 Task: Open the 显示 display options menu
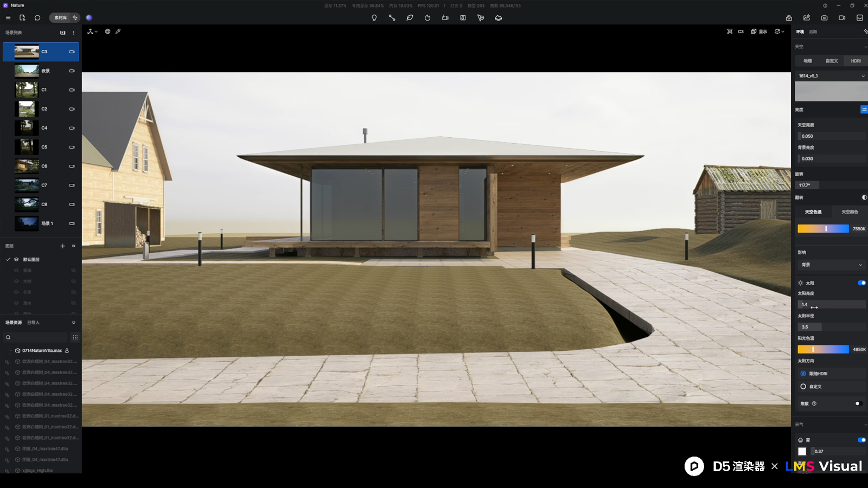click(759, 31)
